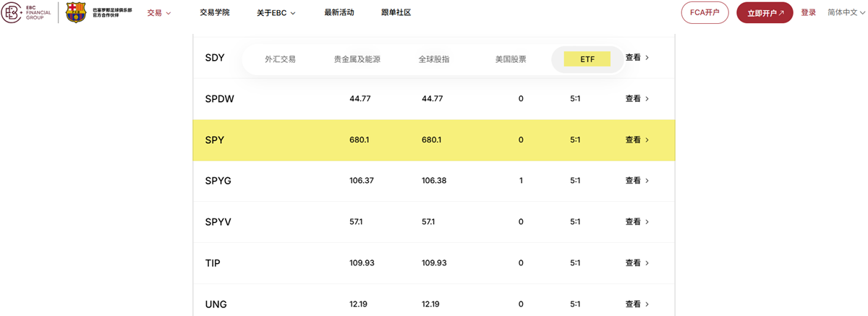Click the FCA开户 button

pyautogui.click(x=705, y=13)
